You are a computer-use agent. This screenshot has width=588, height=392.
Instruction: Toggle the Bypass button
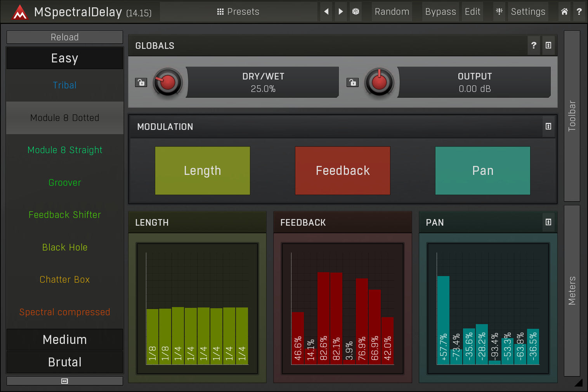pos(441,12)
